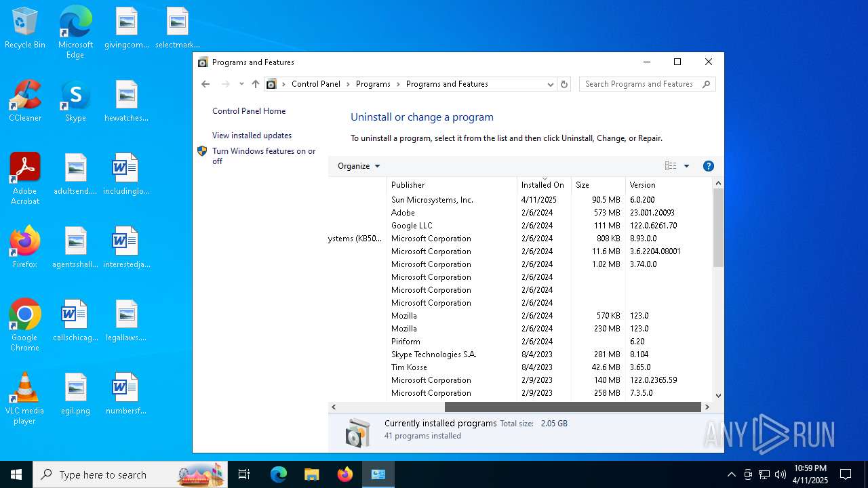Select the Adobe publisher row

[520, 213]
